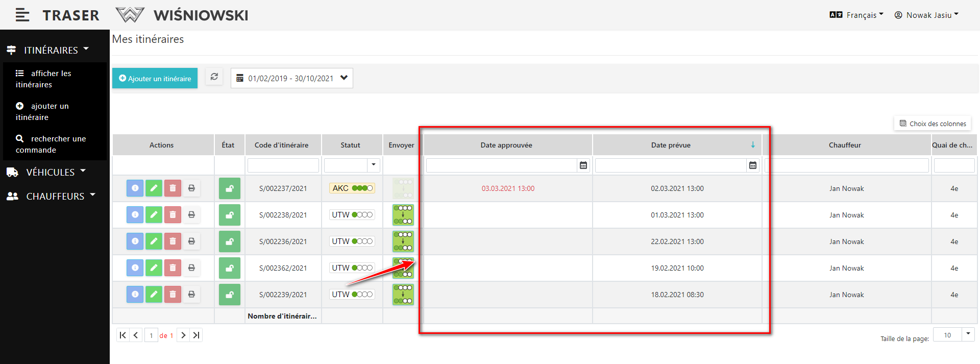Click the refresh itineraries icon

coord(214,77)
